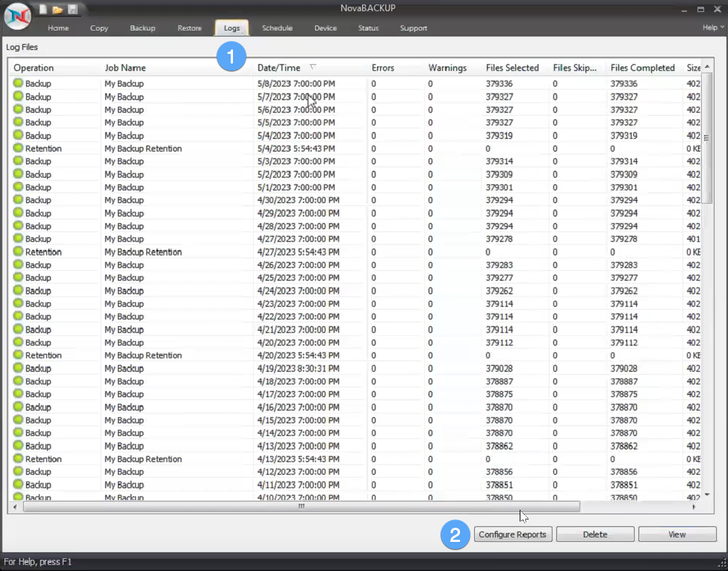This screenshot has width=728, height=571.
Task: Click the vertical scrollbar down arrow
Action: [x=707, y=495]
